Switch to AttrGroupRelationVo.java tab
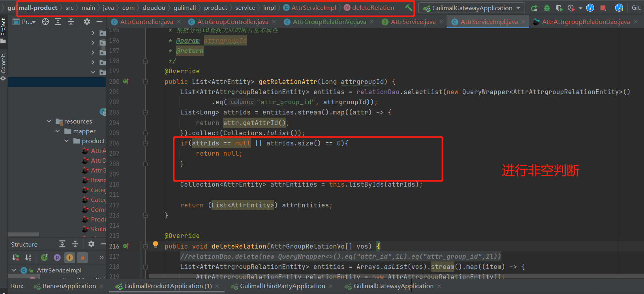Screen dimensions: 644x294 329,22
